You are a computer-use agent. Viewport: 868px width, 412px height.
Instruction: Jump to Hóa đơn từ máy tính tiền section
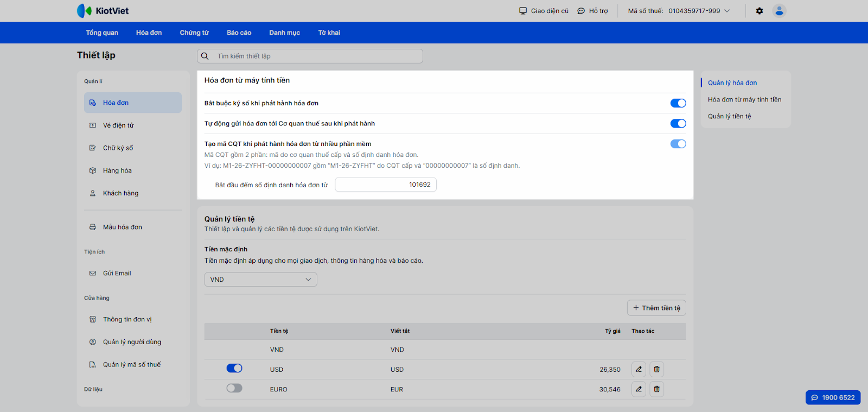coord(745,100)
